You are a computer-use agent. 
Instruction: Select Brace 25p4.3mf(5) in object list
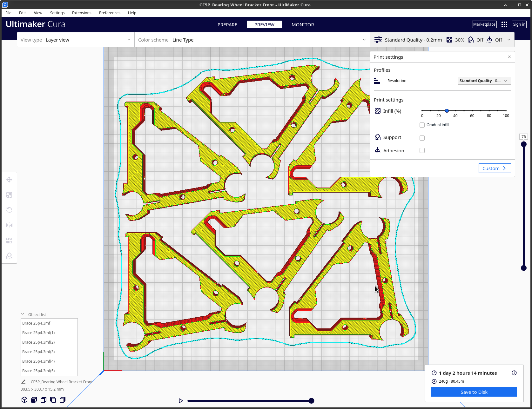tap(49, 371)
